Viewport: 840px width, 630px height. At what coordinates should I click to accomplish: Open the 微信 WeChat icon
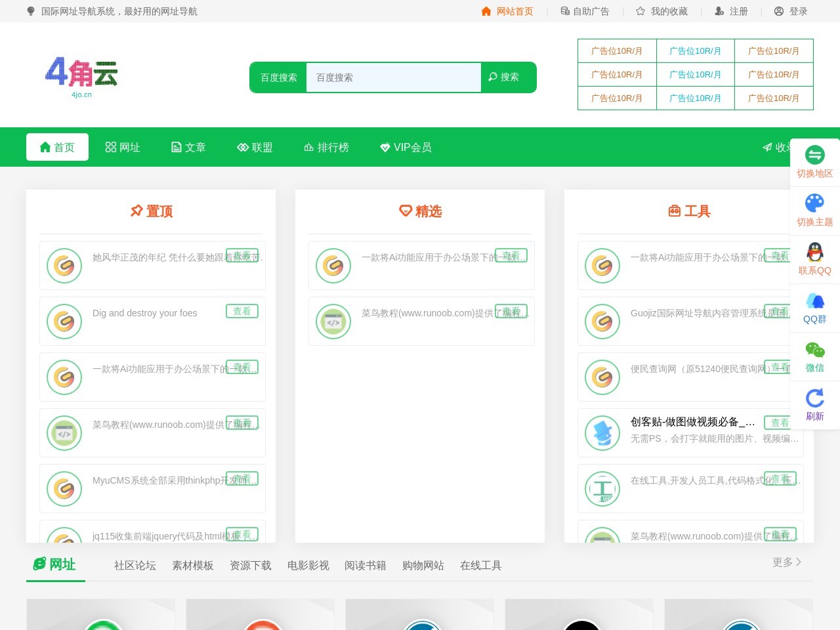pyautogui.click(x=814, y=350)
